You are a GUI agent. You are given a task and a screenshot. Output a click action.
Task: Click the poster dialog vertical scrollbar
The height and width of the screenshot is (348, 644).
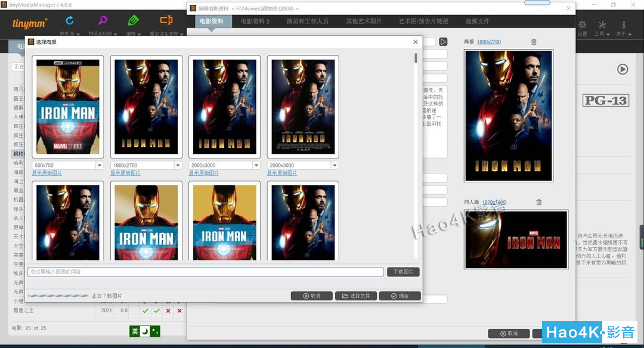(416, 58)
